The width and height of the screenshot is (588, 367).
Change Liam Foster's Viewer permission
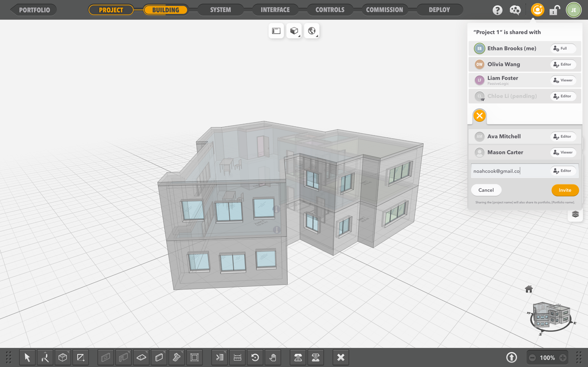pos(563,80)
